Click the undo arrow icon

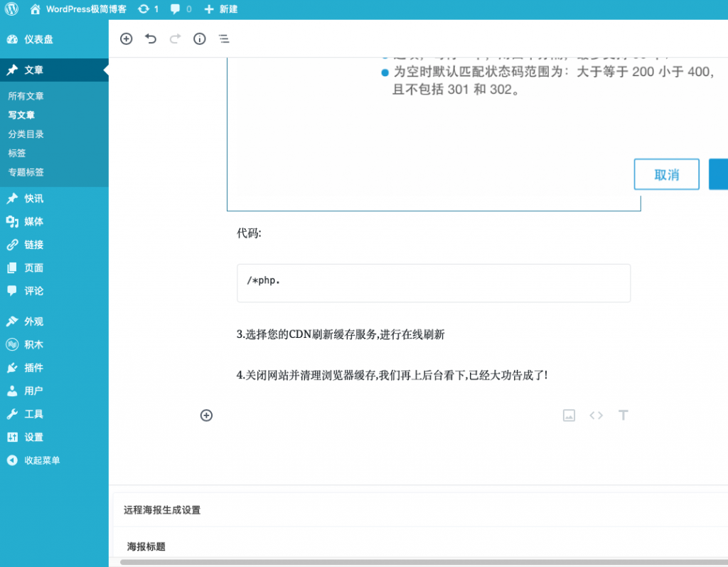[151, 39]
